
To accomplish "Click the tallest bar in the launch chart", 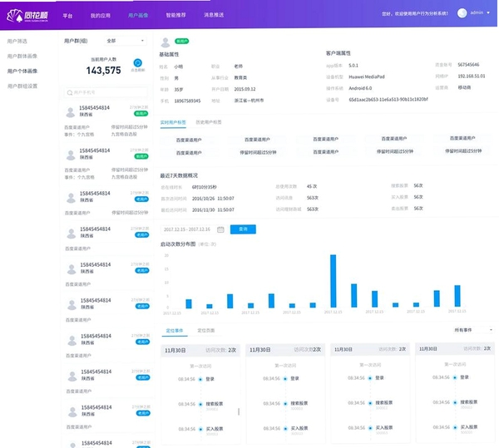I will click(x=333, y=281).
